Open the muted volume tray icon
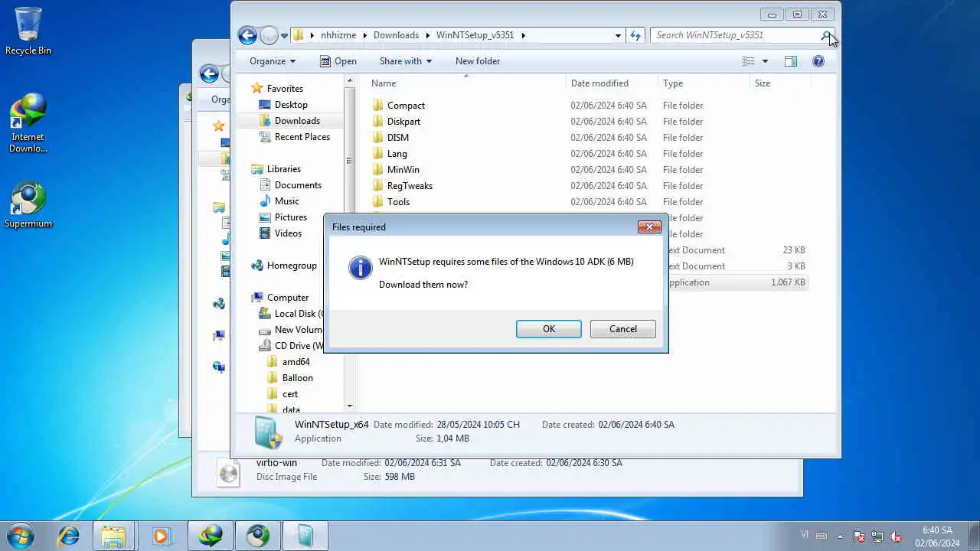Screen dimensions: 980x551 click(896, 536)
